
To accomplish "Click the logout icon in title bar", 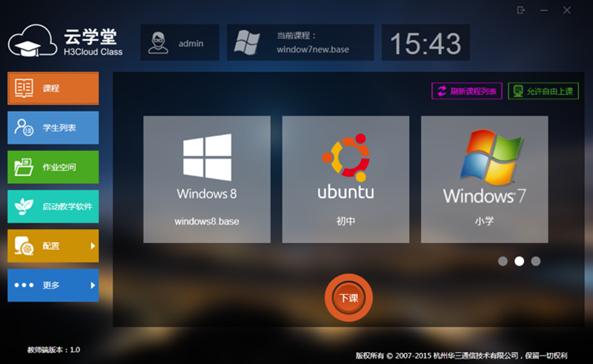I will 521,10.
